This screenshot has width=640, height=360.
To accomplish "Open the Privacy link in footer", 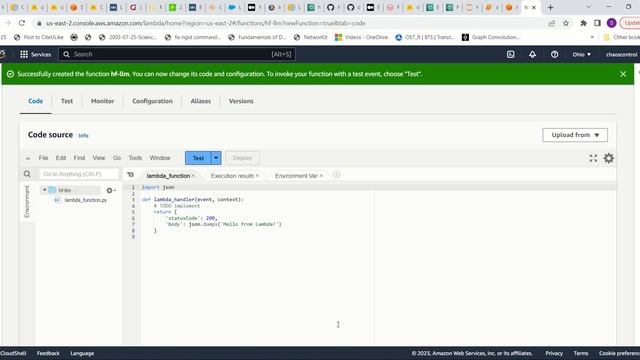I will tap(554, 353).
